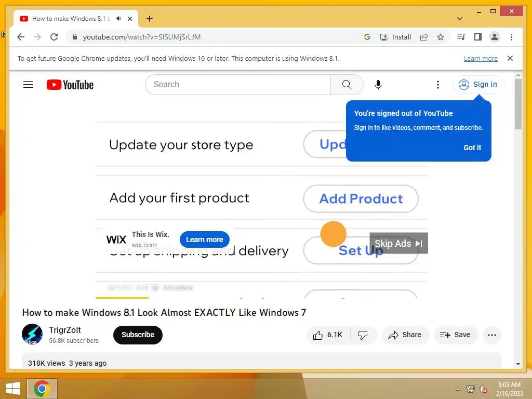The image size is (532, 399).
Task: Like the video with thumbs up
Action: click(328, 335)
